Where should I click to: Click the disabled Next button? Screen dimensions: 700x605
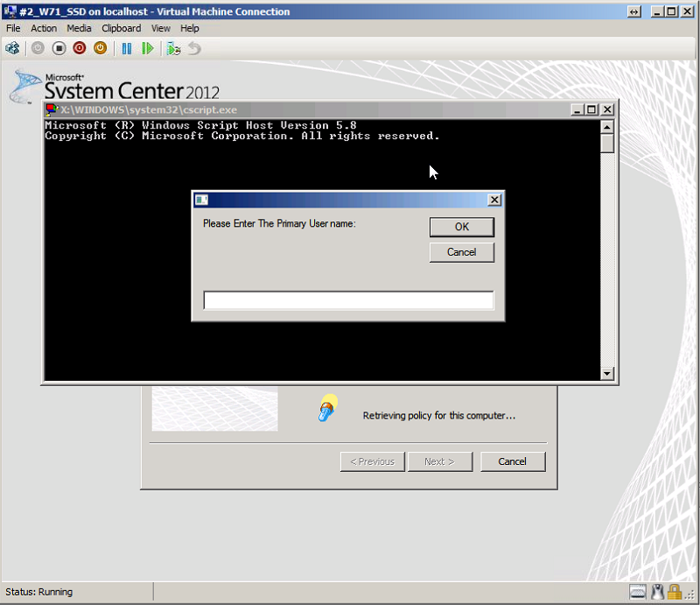tap(440, 461)
